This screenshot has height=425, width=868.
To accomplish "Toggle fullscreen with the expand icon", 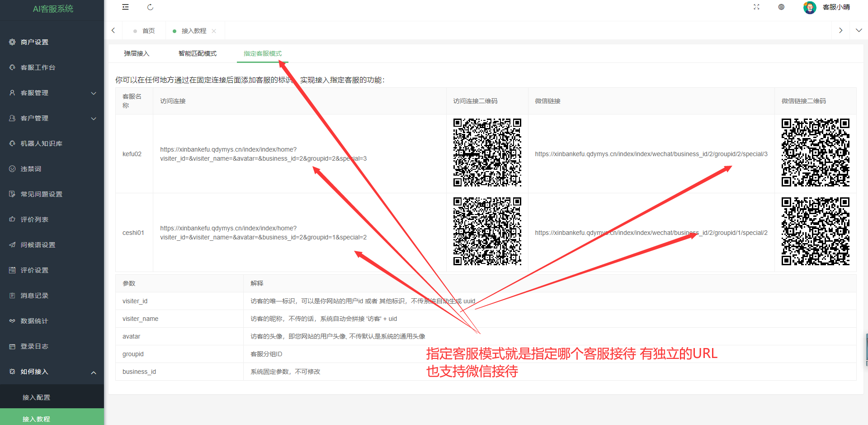I will click(756, 7).
